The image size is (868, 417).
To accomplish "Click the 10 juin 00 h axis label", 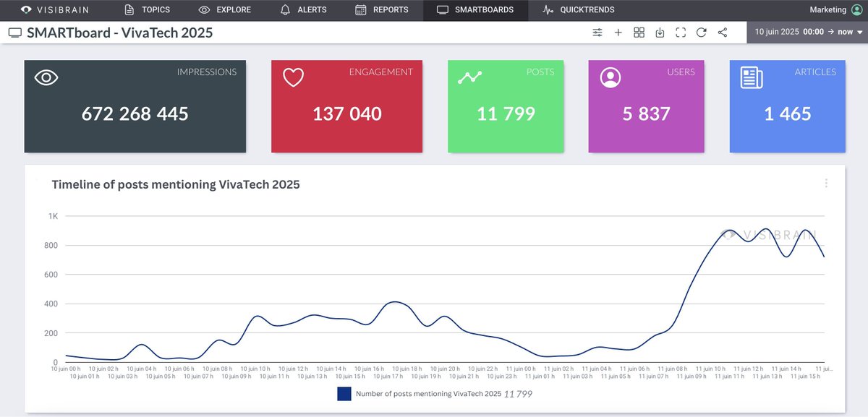I will [x=66, y=369].
